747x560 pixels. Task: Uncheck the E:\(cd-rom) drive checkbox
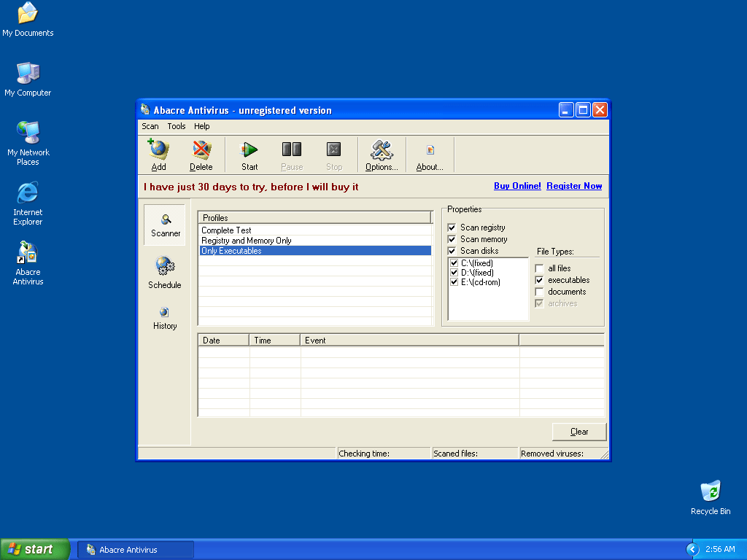coord(454,282)
